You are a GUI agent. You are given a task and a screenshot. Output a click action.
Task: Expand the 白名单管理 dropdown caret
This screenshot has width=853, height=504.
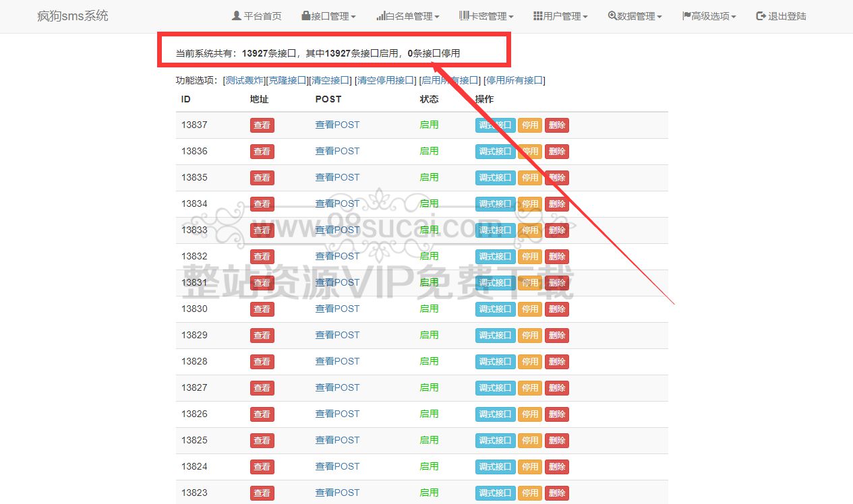(x=437, y=17)
